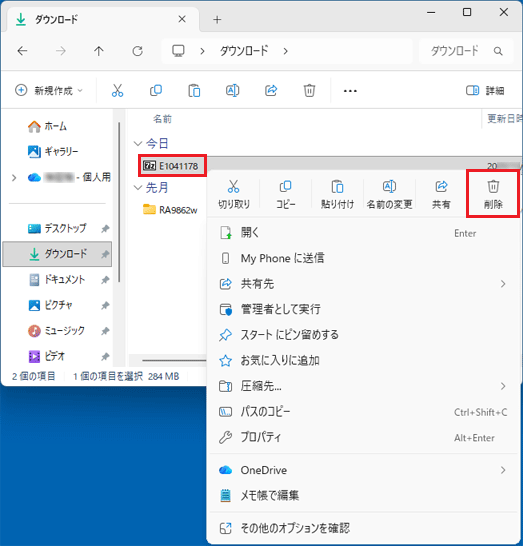
Task: Open ピクチャ in the navigation pane
Action: click(x=57, y=305)
